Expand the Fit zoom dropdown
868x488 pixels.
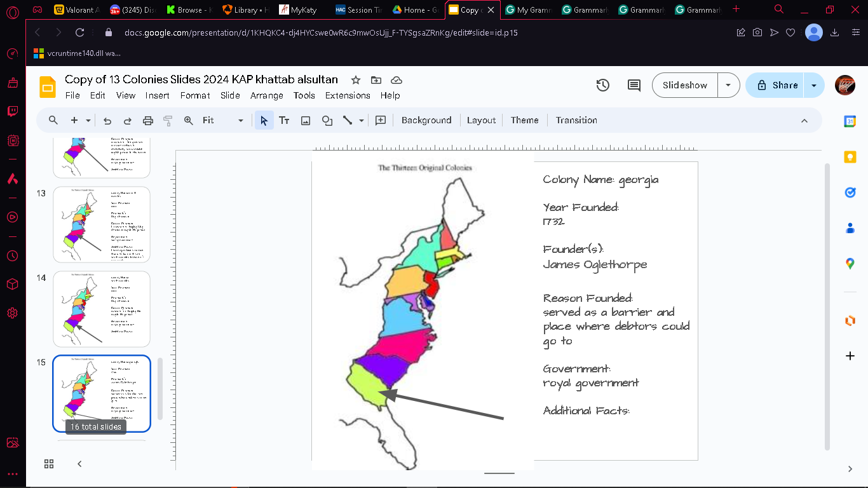pyautogui.click(x=222, y=120)
